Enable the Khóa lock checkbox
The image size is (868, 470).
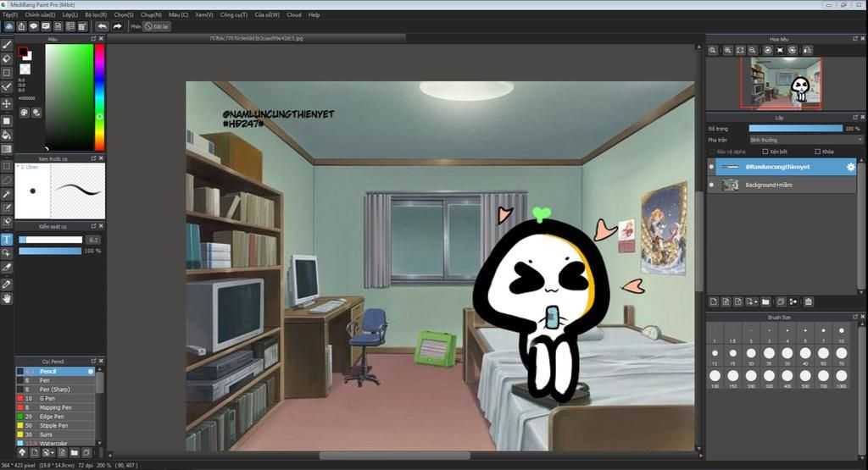point(818,152)
